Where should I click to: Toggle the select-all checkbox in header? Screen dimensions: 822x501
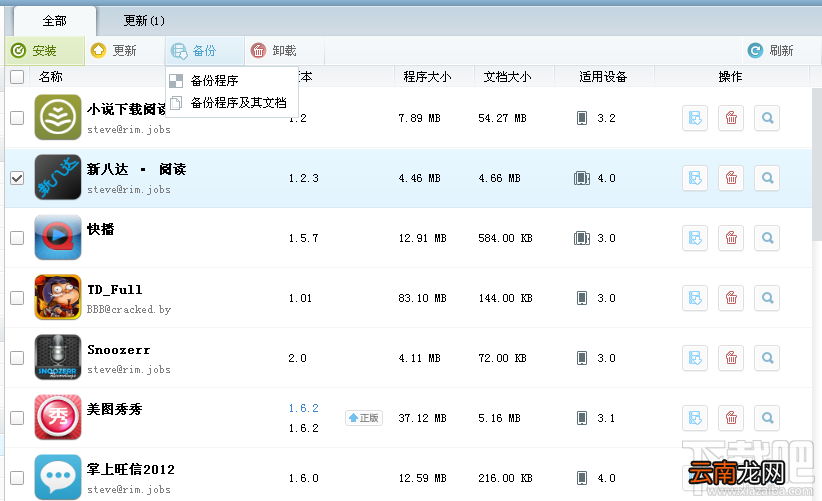point(17,77)
